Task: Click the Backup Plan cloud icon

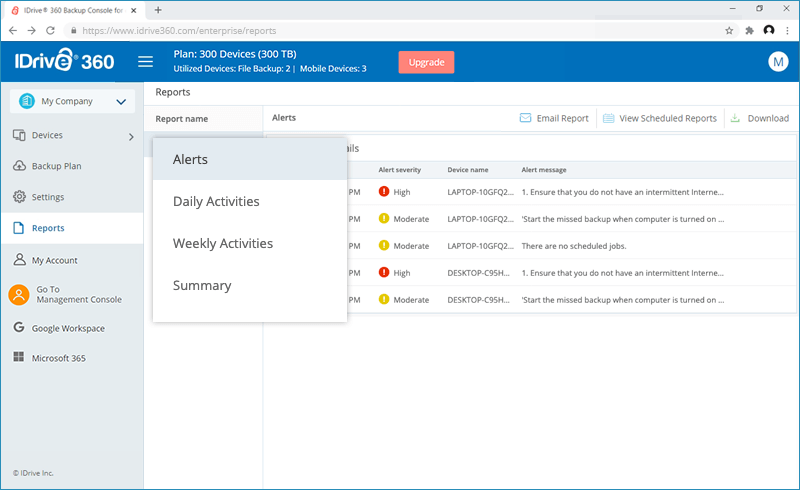Action: (x=19, y=166)
